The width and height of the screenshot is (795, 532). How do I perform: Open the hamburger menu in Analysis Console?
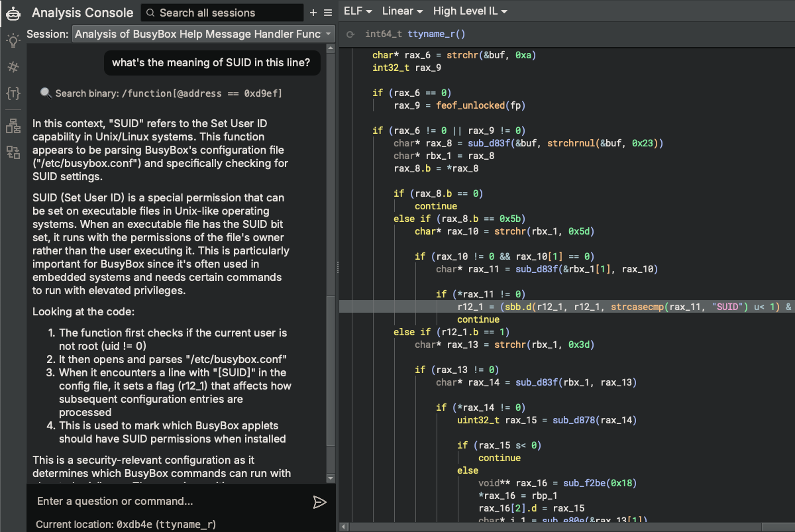pos(328,13)
